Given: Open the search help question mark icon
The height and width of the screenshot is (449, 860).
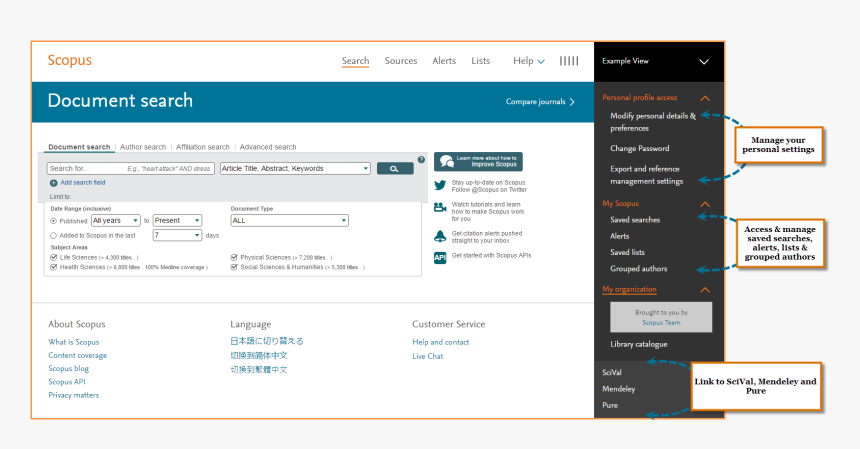Looking at the screenshot, I should (x=421, y=160).
